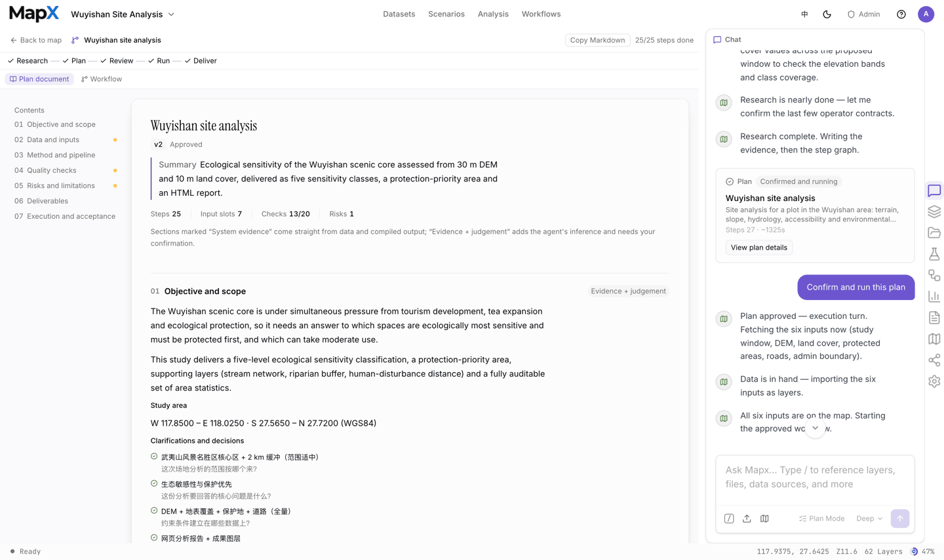Switch language with the translate icon
The height and width of the screenshot is (560, 944).
pyautogui.click(x=804, y=14)
